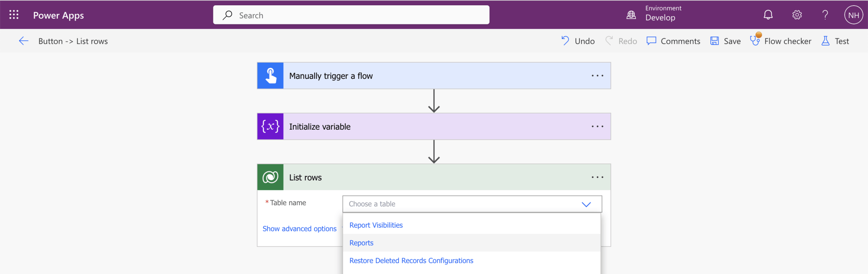Click the help question mark icon

point(825,15)
